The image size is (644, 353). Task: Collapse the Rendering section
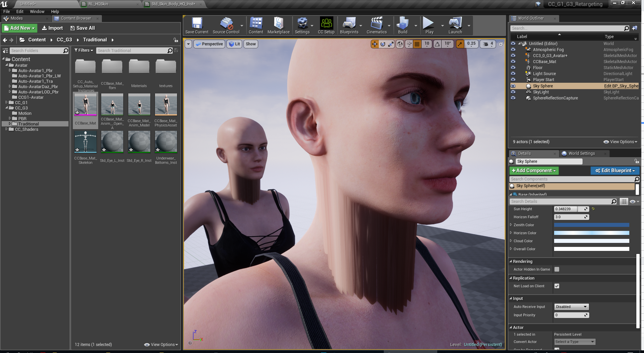coord(511,261)
